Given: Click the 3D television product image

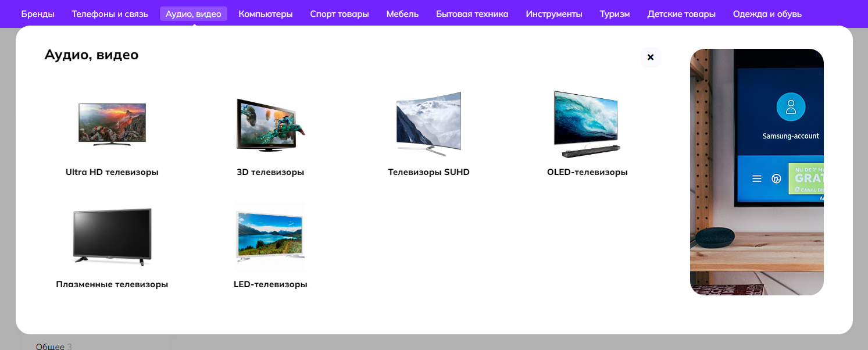Looking at the screenshot, I should coord(270,124).
